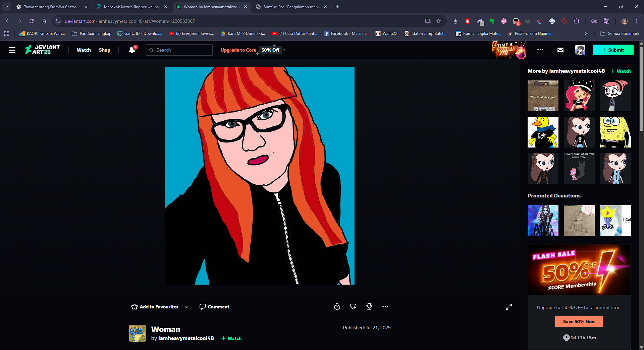The height and width of the screenshot is (350, 644).
Task: Toggle Watch beside More by Iamheavymetalcool48
Action: pyautogui.click(x=621, y=71)
